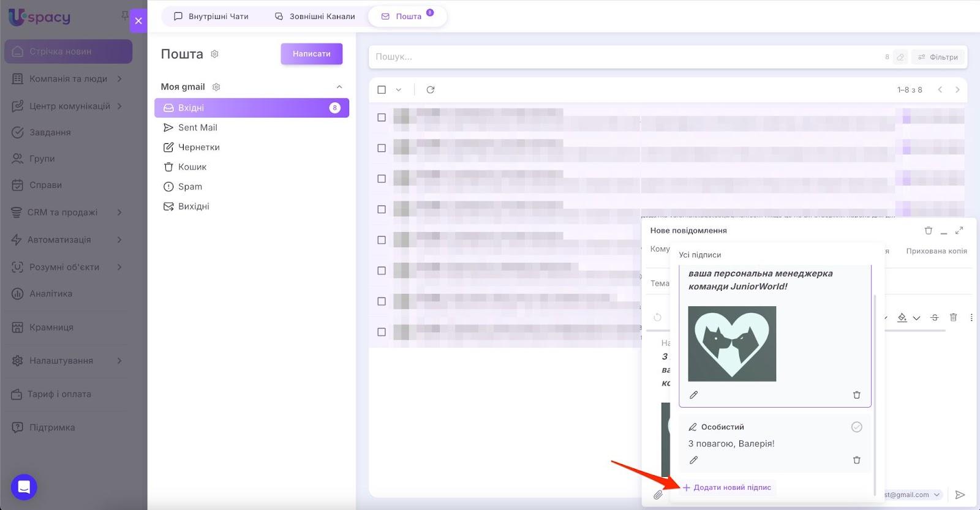Clear the search with the eraser icon

tap(900, 57)
